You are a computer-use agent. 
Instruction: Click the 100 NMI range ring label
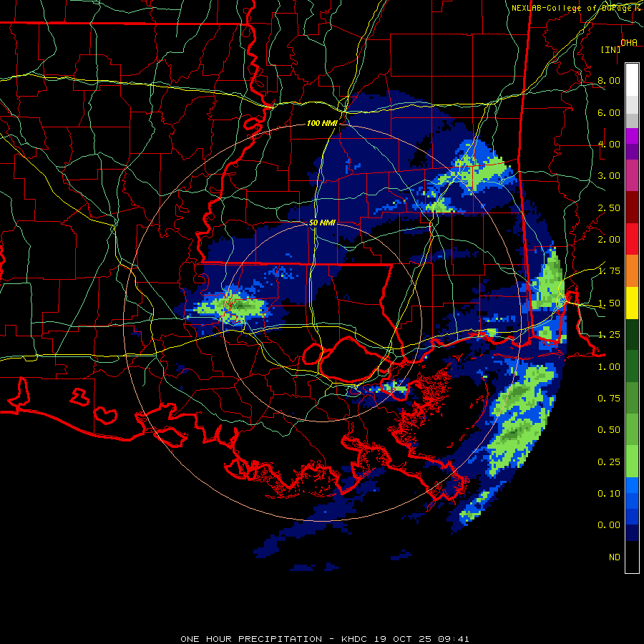tap(322, 123)
